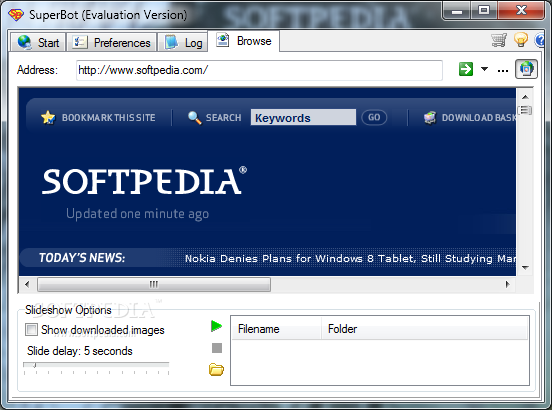Click the Slide delay slider handle
552x410 pixels.
pyautogui.click(x=34, y=365)
